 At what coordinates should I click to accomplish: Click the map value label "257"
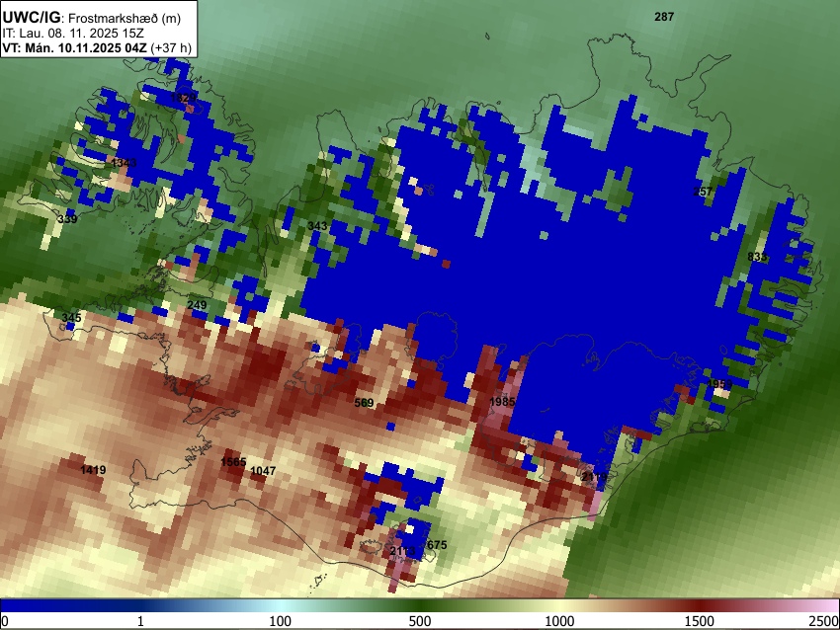point(703,192)
